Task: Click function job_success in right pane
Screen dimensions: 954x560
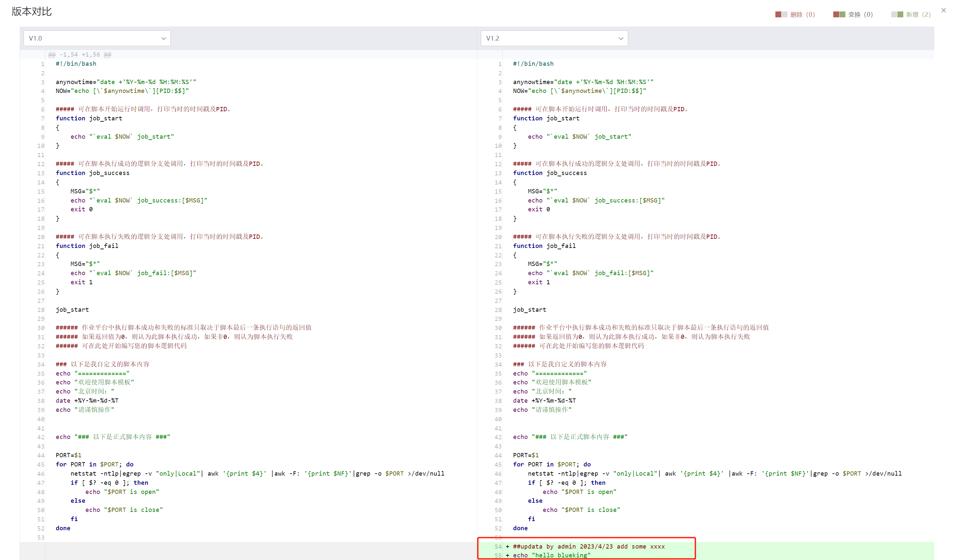Action: pyautogui.click(x=550, y=173)
